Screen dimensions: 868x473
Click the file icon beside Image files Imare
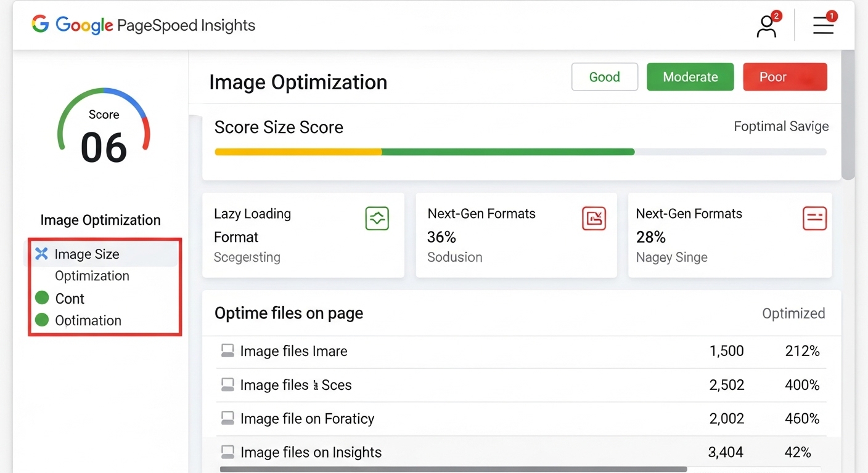pyautogui.click(x=227, y=351)
